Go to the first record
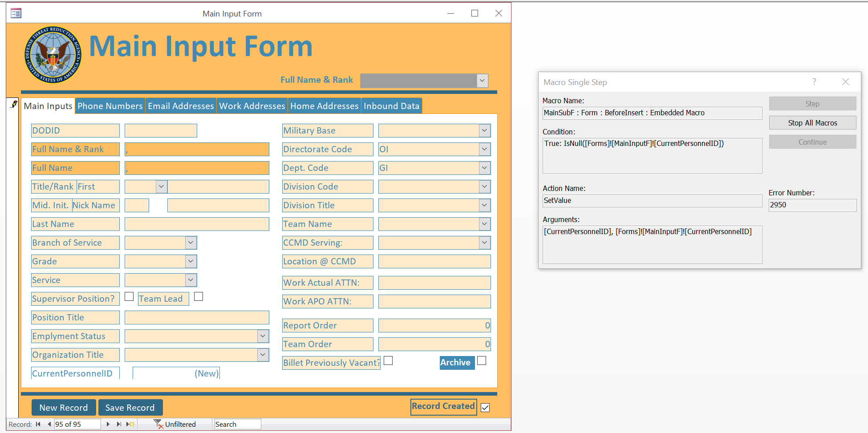 click(38, 424)
